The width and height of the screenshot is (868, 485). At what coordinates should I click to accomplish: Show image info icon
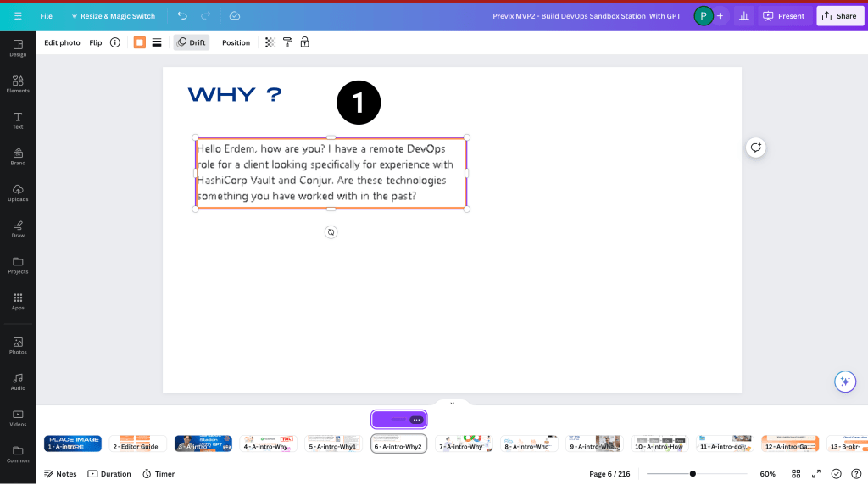coord(115,42)
